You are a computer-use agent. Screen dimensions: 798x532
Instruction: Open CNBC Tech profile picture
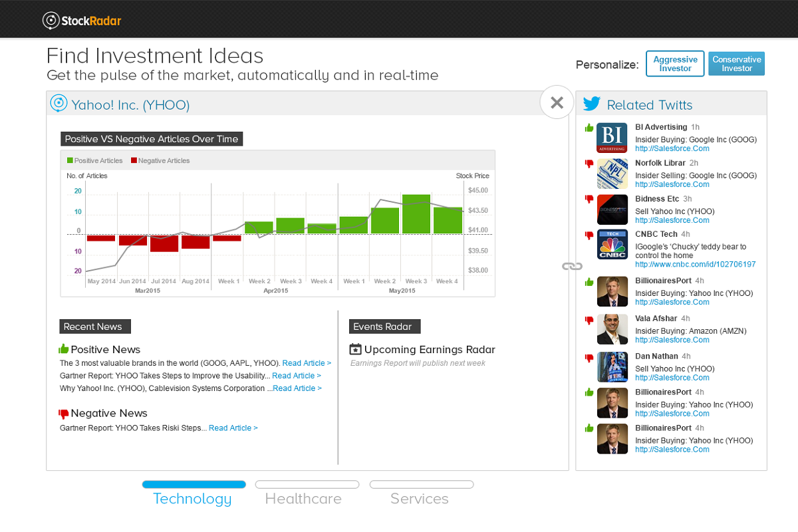click(612, 245)
